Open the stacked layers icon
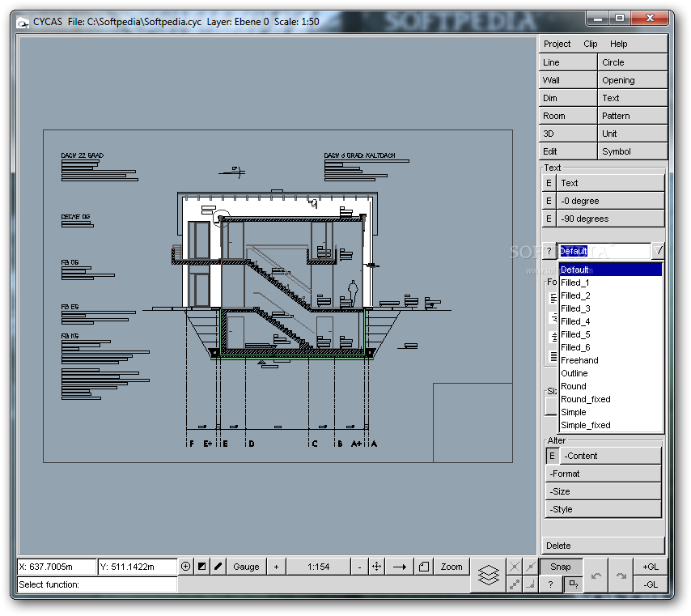This screenshot has height=616, width=691. click(488, 575)
